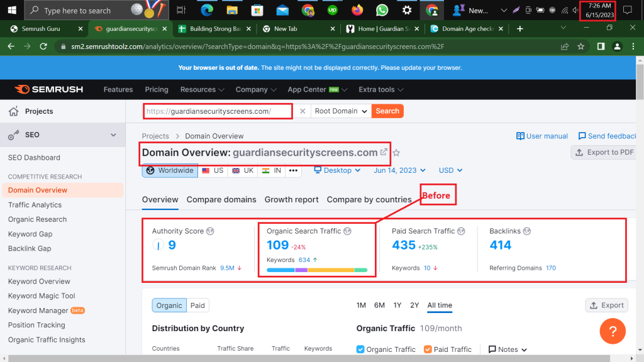Click the browser bookmark star icon

point(581,47)
